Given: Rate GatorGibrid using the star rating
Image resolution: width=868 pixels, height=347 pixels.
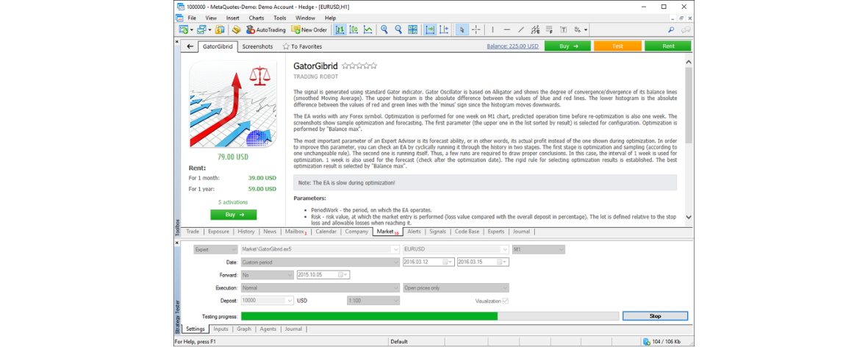Looking at the screenshot, I should pos(359,65).
